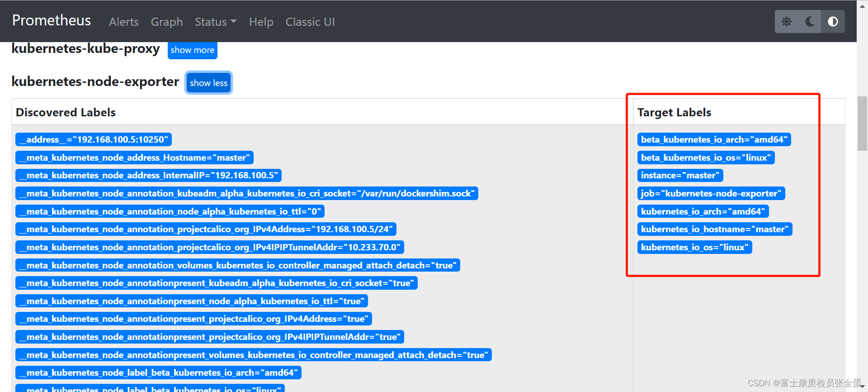This screenshot has width=868, height=392.
Task: Click the kubernetes-node-exporter heading
Action: tap(95, 81)
